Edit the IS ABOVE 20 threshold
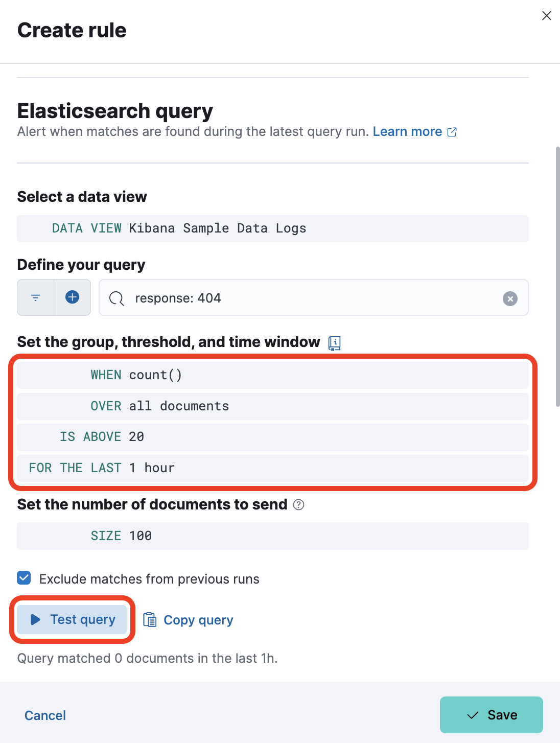This screenshot has height=743, width=560. tap(273, 437)
